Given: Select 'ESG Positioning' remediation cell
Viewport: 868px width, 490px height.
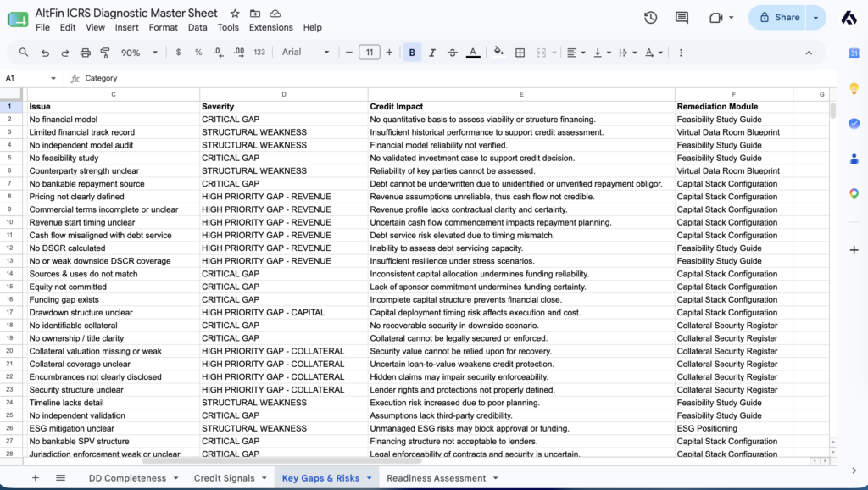Looking at the screenshot, I should (733, 429).
